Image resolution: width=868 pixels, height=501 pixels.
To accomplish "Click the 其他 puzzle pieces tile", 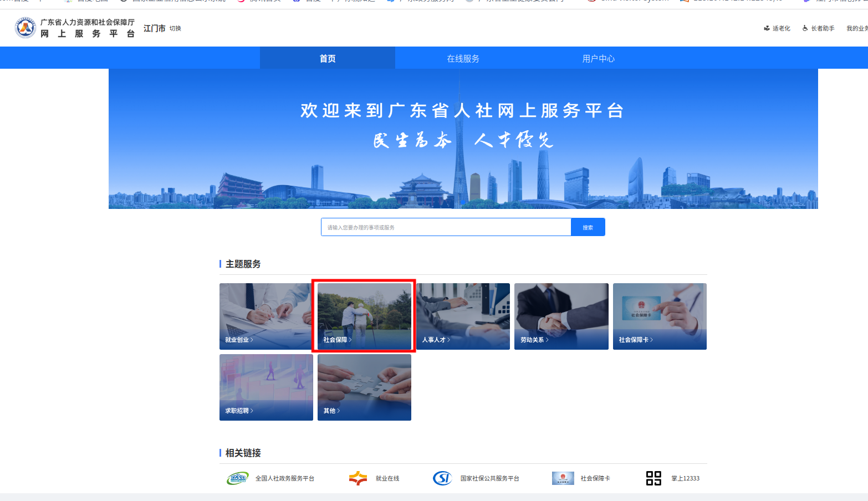I will 364,387.
